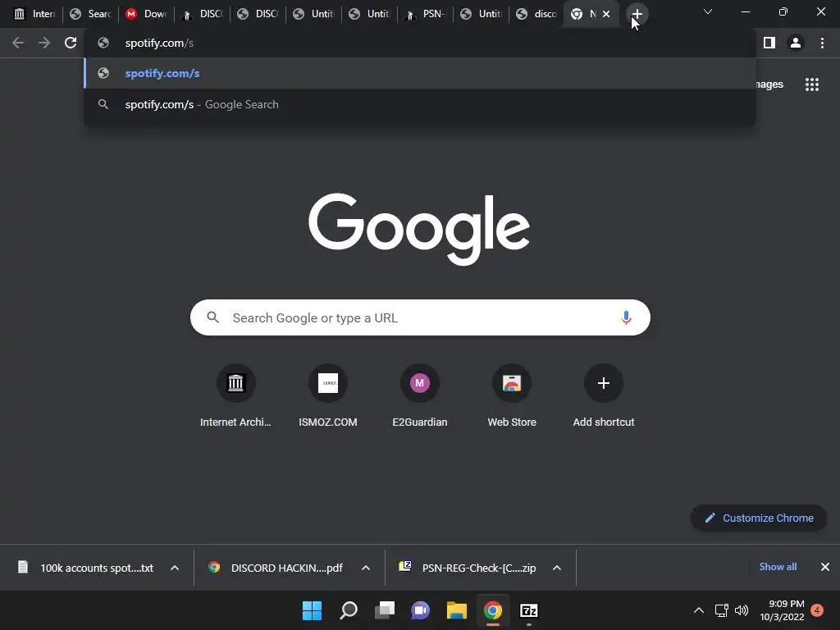Click the Add shortcut plus tile
The image size is (840, 630).
tap(604, 396)
